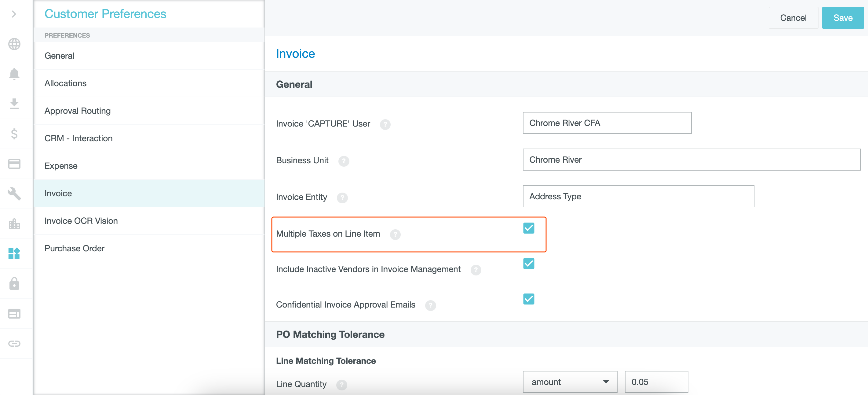The width and height of the screenshot is (868, 395).
Task: Click the Cancel button
Action: [x=793, y=18]
